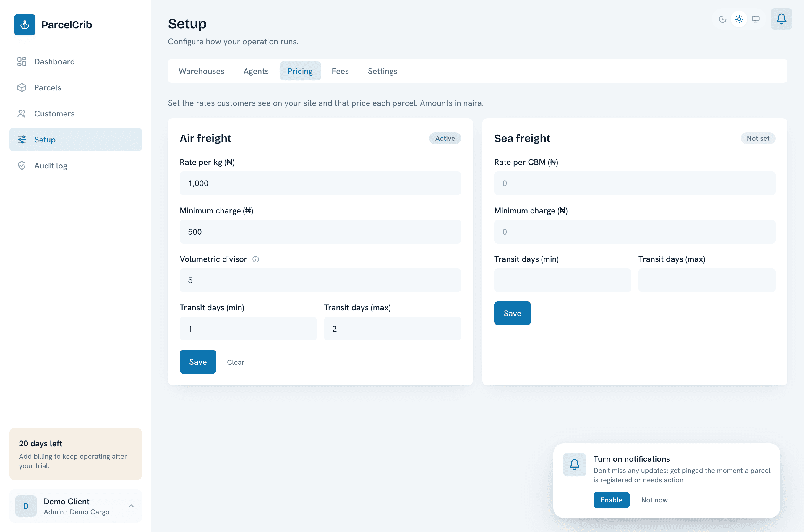Select light mode sun icon
The height and width of the screenshot is (532, 804).
click(x=739, y=19)
